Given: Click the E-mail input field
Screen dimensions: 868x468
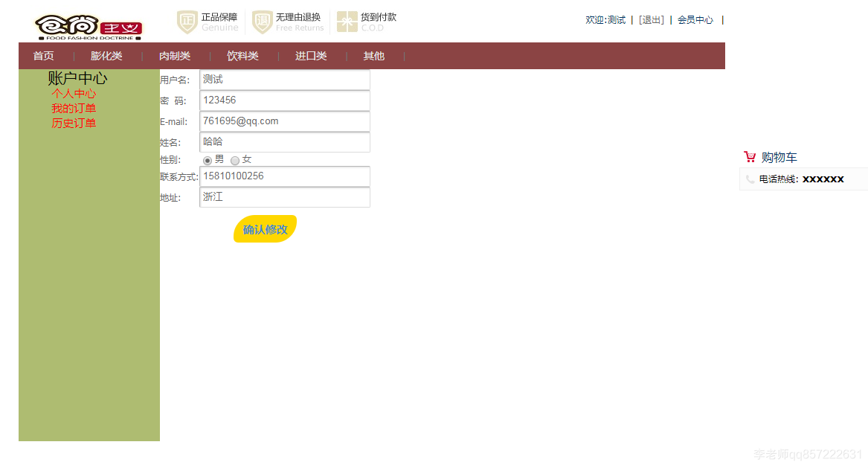Looking at the screenshot, I should (x=284, y=121).
